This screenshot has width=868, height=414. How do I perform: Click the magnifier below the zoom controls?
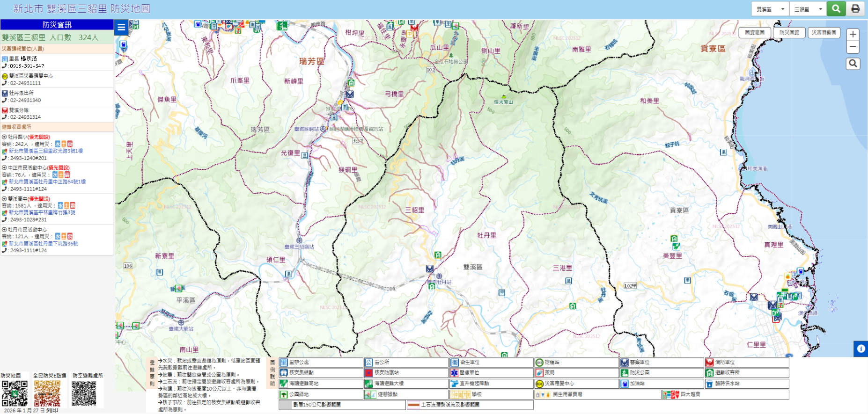[853, 64]
